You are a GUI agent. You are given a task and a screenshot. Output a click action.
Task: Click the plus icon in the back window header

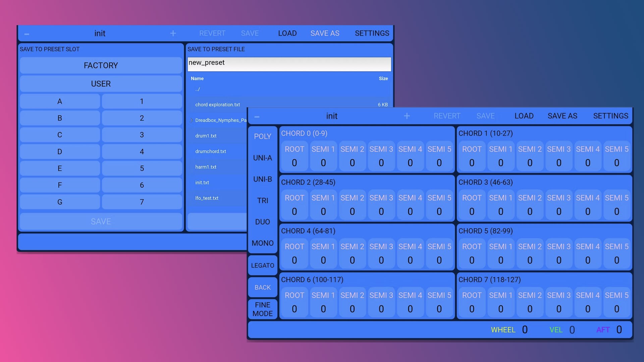coord(173,33)
